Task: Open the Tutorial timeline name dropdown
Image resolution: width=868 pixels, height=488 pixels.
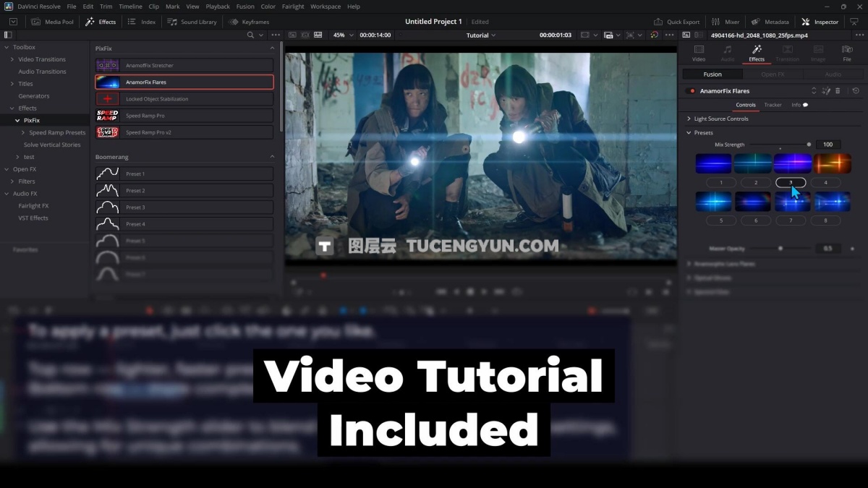Action: point(481,35)
